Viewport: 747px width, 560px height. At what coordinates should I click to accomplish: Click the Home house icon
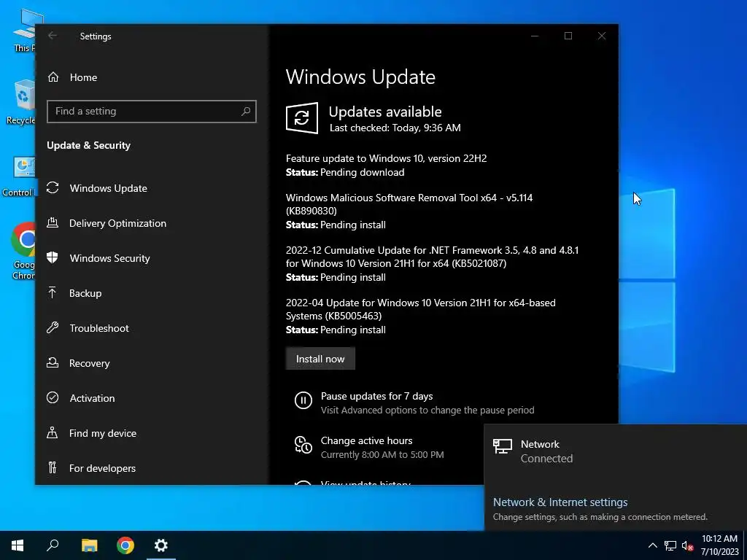(x=53, y=77)
